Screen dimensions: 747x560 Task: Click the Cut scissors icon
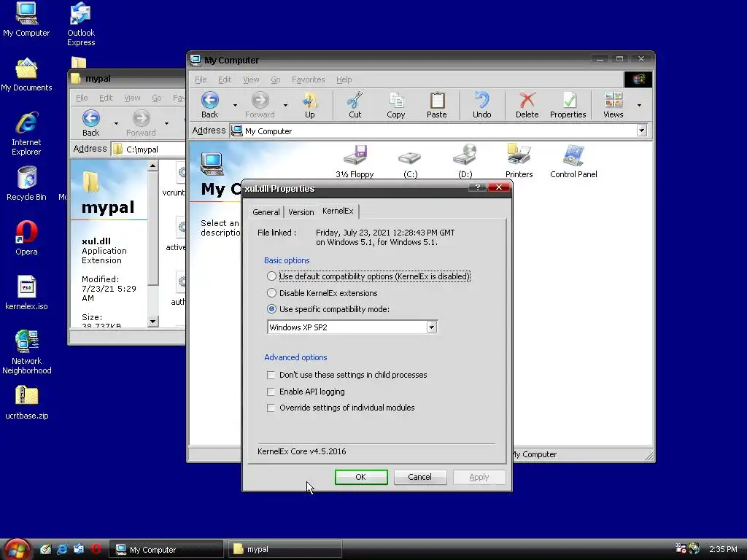355,105
